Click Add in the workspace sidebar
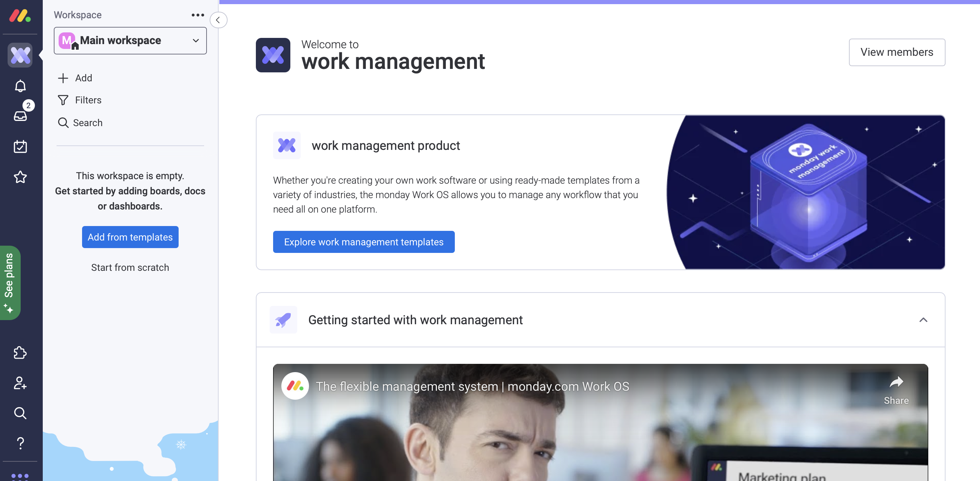This screenshot has height=481, width=980. coord(75,78)
